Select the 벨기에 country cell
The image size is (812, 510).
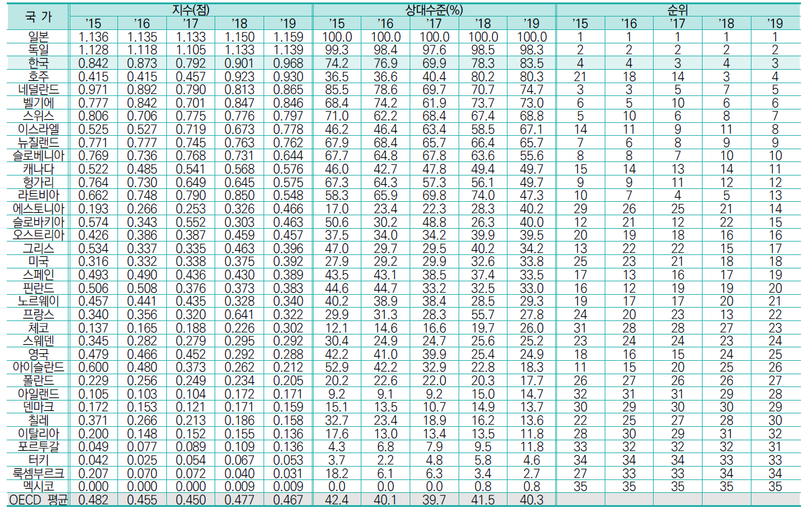37,102
